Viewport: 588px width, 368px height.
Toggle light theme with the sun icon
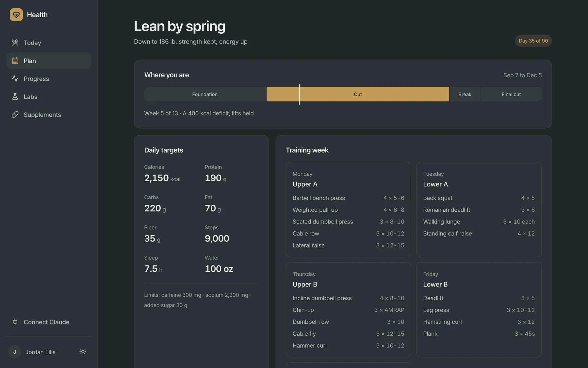[x=83, y=352]
